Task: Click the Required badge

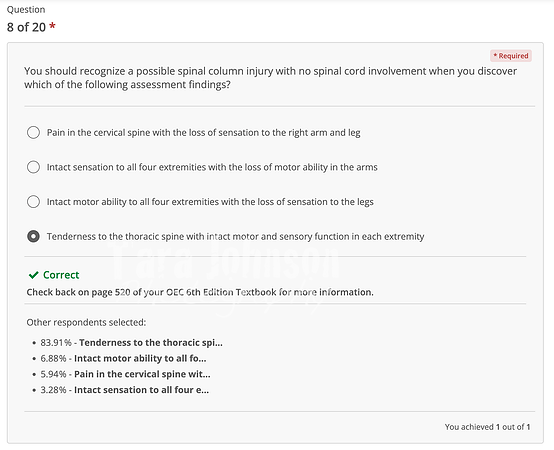Action: tap(511, 56)
